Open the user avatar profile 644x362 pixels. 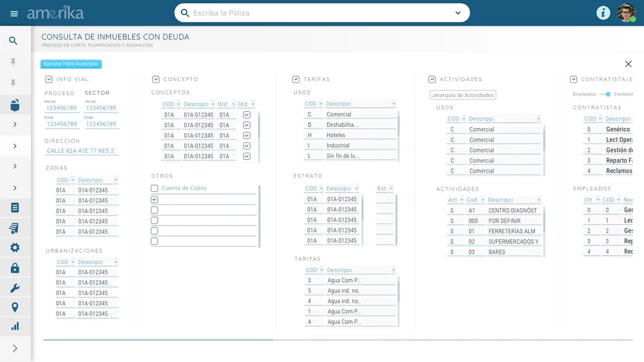[626, 13]
